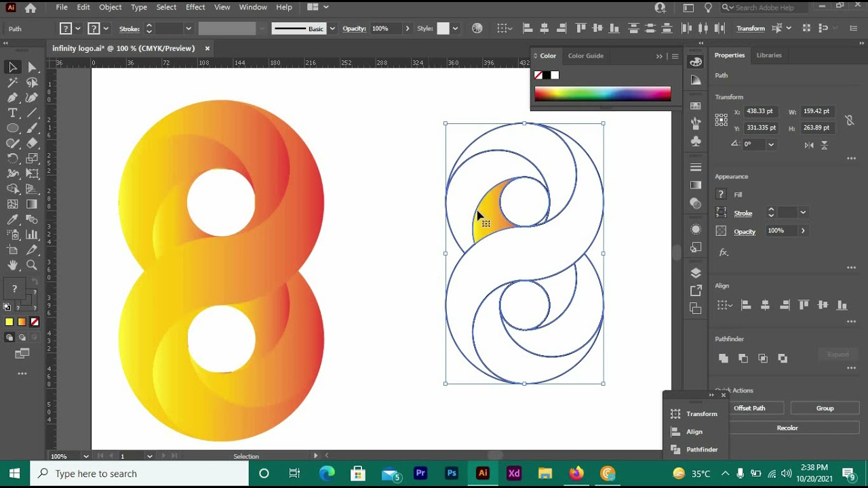Select the Pen tool
Image resolution: width=868 pixels, height=488 pixels.
12,98
